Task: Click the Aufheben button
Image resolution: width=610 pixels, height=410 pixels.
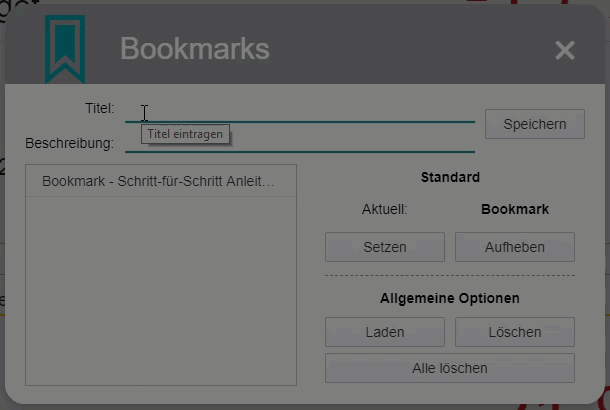Action: (x=515, y=247)
